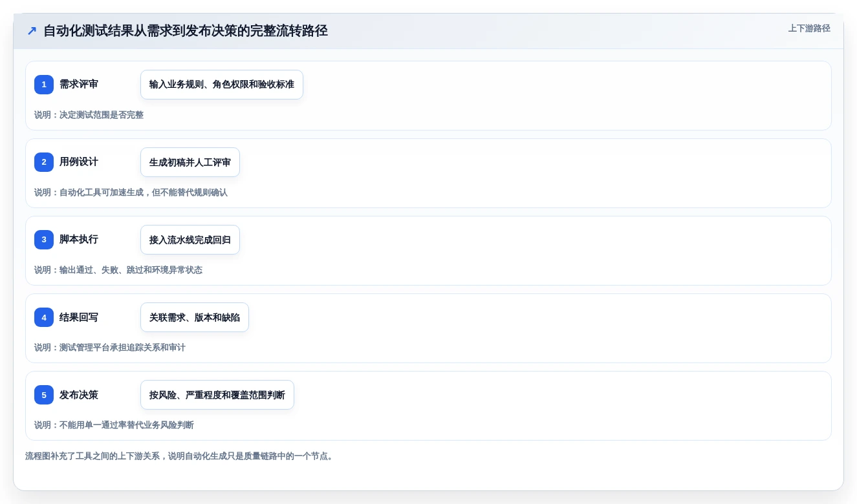The width and height of the screenshot is (857, 504).
Task: Click the note 说明:决定测试范围是否完整
Action: (89, 115)
